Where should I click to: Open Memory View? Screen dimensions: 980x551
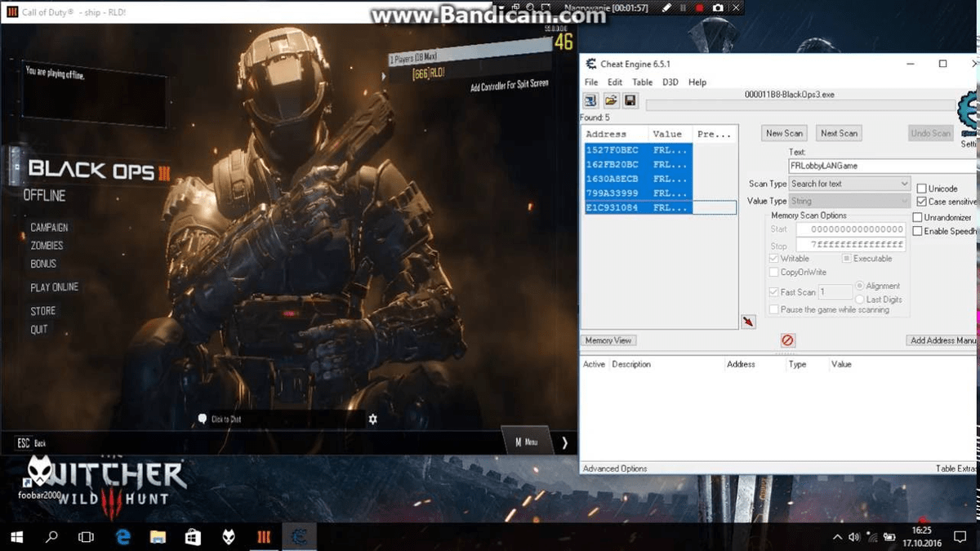(x=609, y=340)
